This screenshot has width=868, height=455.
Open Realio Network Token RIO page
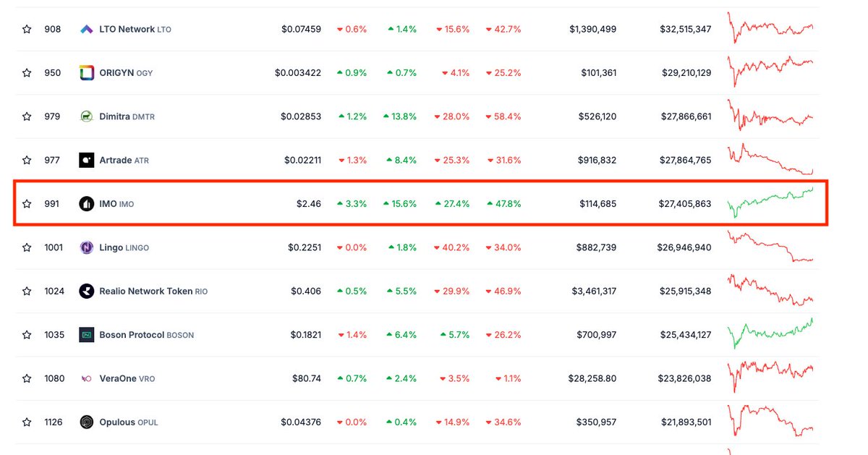point(153,291)
